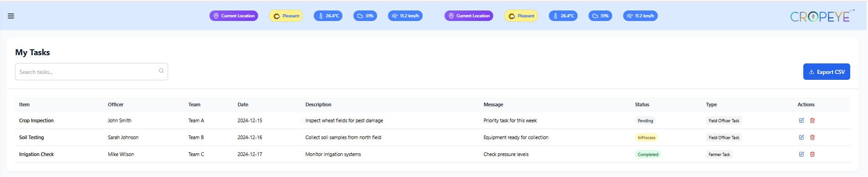The height and width of the screenshot is (177, 868).
Task: Click the Status column header
Action: [x=642, y=104]
